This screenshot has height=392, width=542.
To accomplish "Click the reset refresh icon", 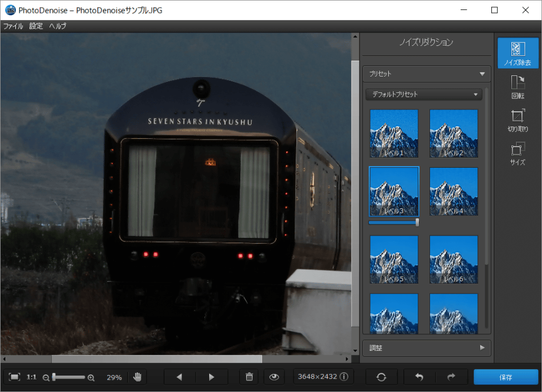I will click(x=381, y=377).
